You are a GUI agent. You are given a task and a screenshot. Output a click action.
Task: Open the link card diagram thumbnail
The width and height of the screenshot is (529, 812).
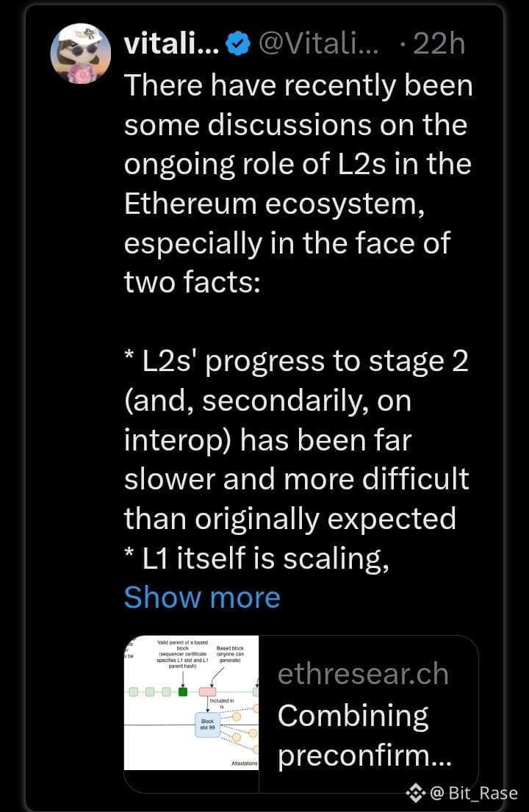[191, 703]
